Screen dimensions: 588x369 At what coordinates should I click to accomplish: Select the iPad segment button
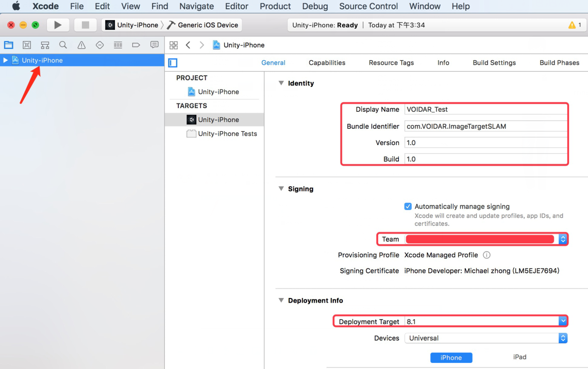click(x=520, y=357)
